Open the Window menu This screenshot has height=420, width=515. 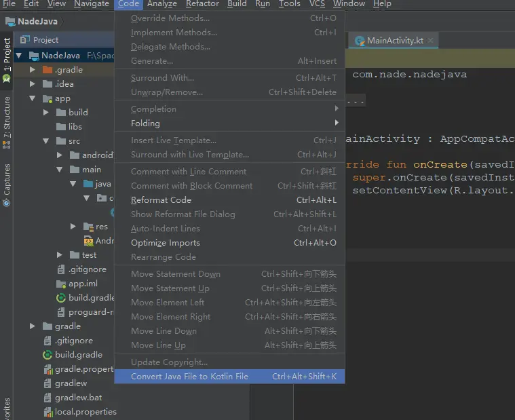click(349, 4)
